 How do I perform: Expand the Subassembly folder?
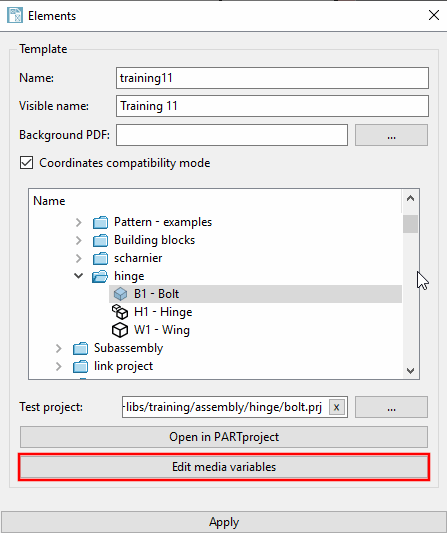point(59,348)
